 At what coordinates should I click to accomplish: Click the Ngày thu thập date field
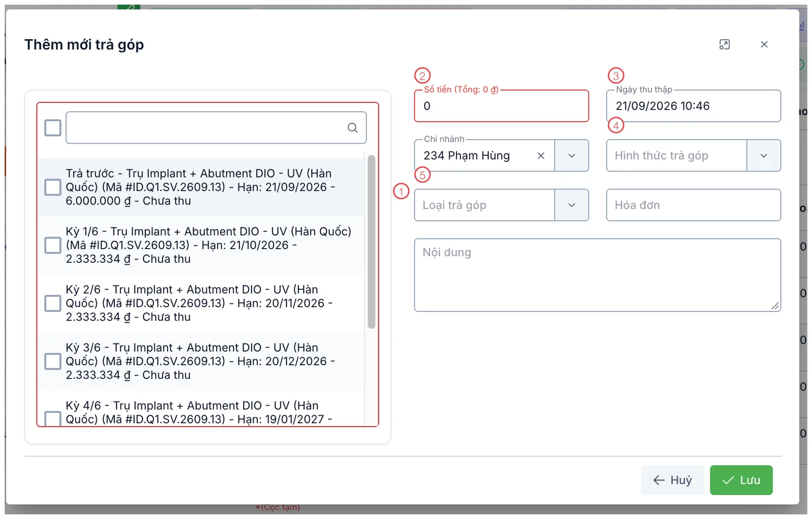coord(693,106)
